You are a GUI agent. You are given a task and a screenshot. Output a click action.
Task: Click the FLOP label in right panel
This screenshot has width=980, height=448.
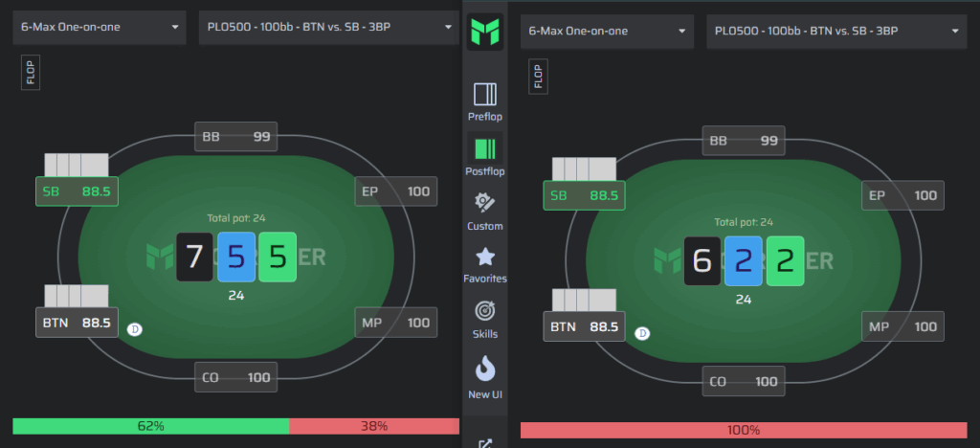[538, 77]
